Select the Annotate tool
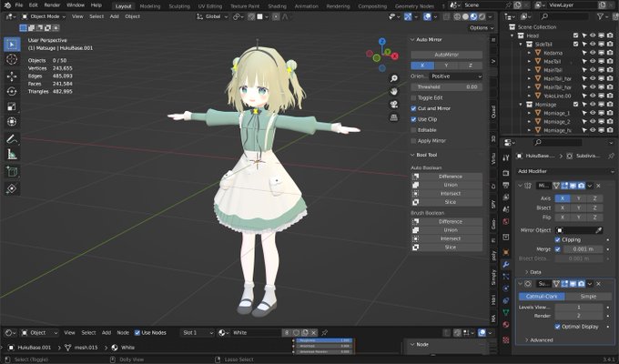The image size is (619, 364). pyautogui.click(x=12, y=139)
